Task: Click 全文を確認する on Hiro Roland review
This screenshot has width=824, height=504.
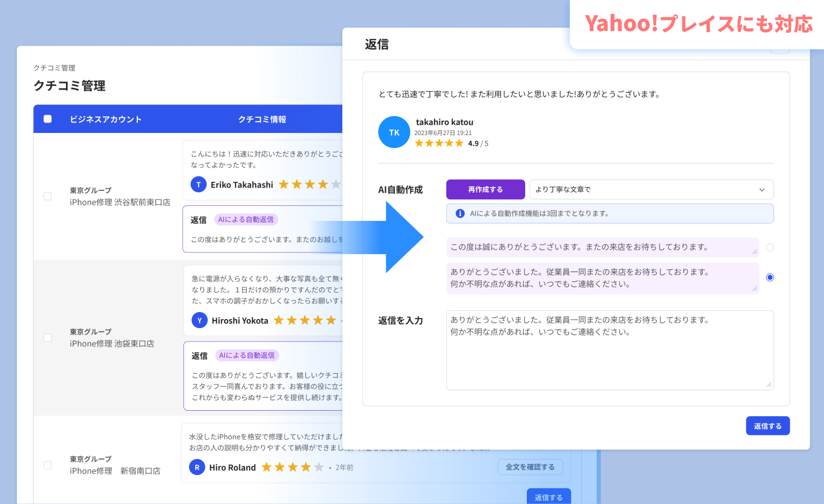Action: (x=530, y=467)
